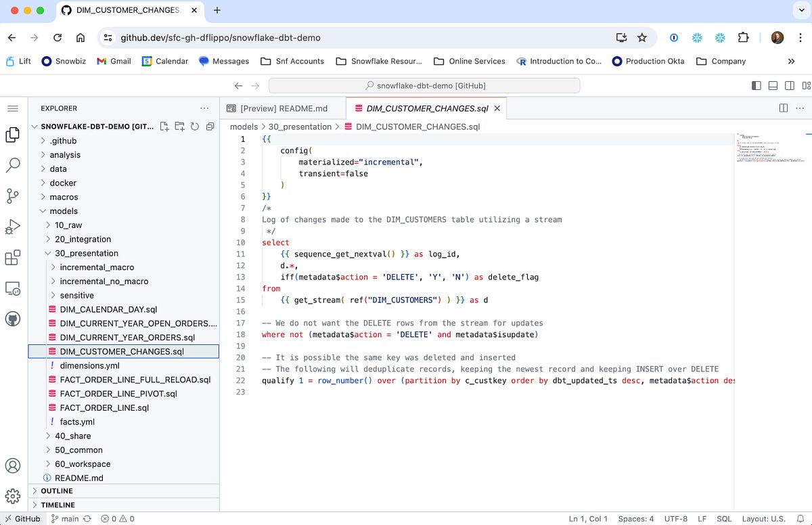Viewport: 812px width, 525px height.
Task: Open the Extensions view
Action: point(12,258)
